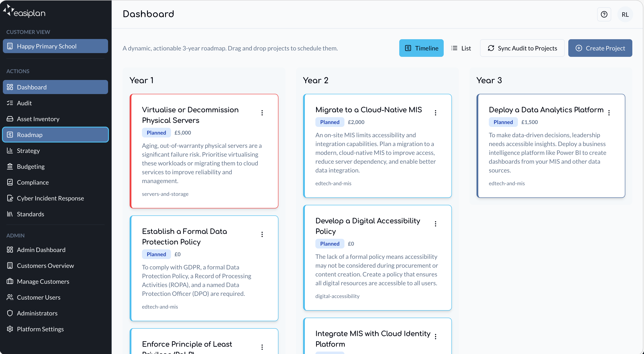This screenshot has width=644, height=354.
Task: Switch to List view
Action: tap(461, 48)
